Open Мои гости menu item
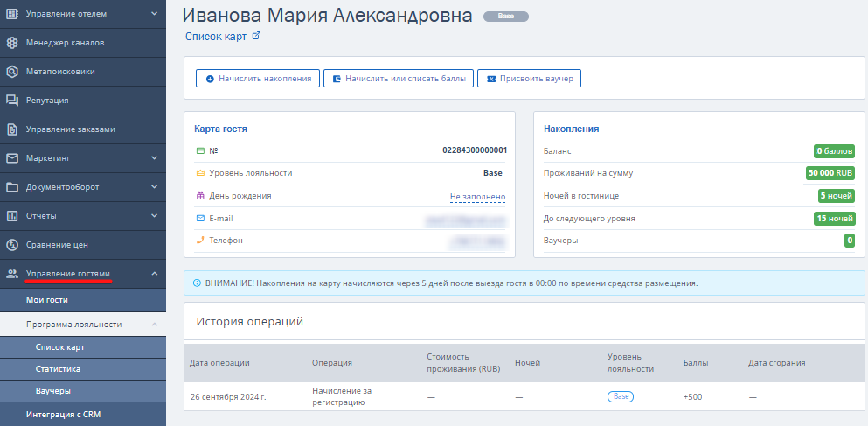 pos(47,300)
